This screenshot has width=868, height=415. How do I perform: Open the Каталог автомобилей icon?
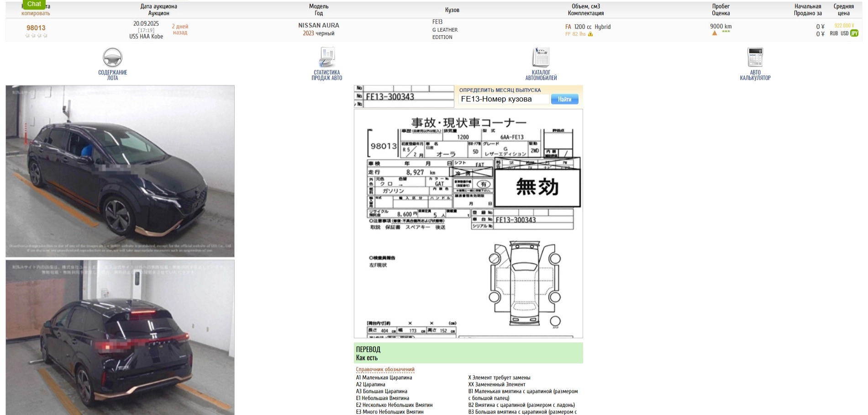[x=541, y=58]
